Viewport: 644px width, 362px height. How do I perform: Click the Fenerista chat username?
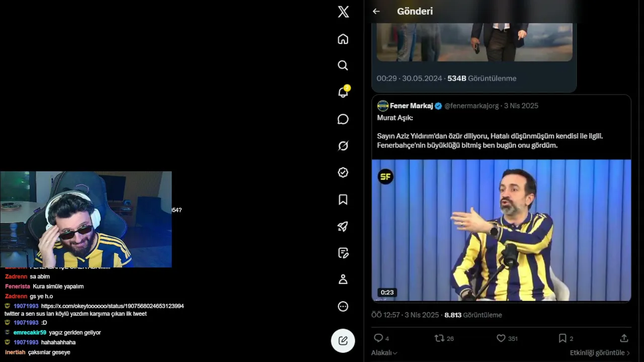pyautogui.click(x=18, y=287)
